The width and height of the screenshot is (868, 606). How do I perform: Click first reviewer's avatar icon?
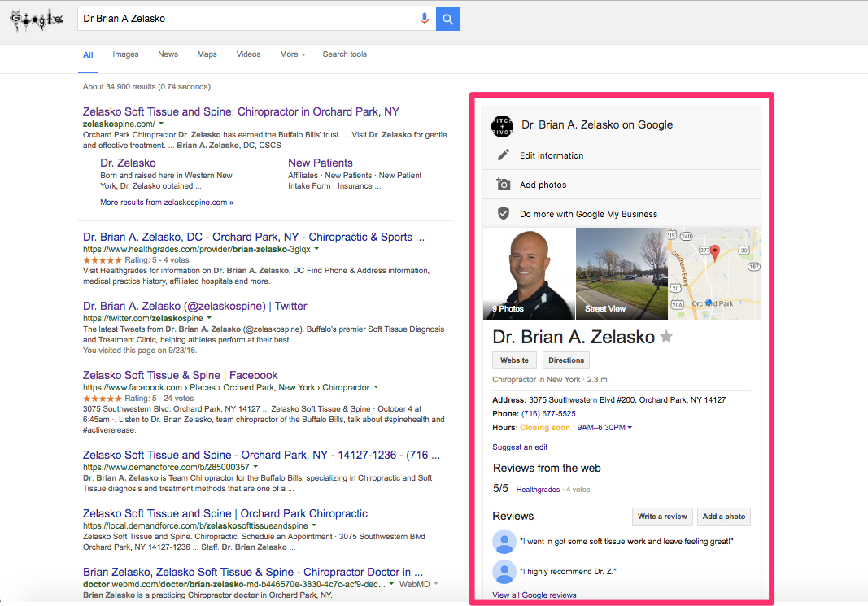(504, 542)
